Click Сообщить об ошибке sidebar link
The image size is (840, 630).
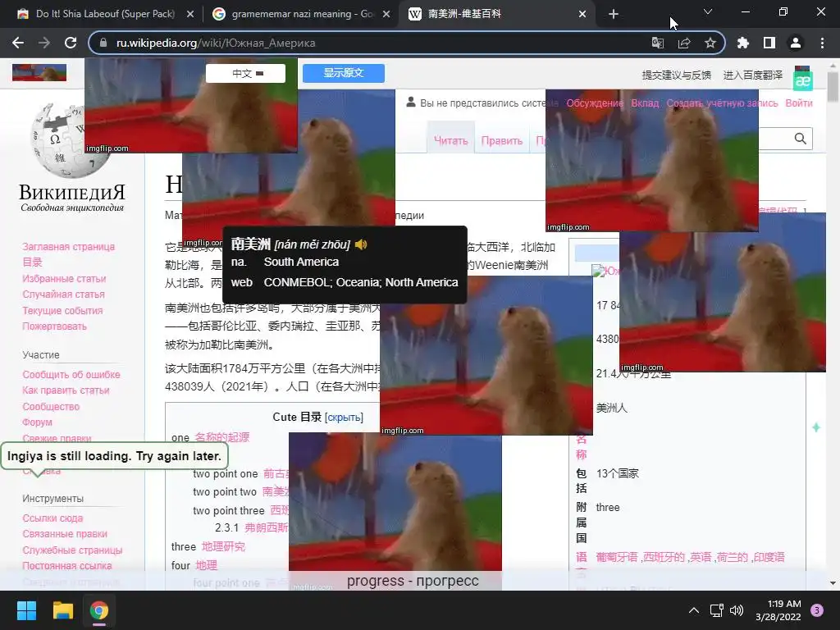coord(71,374)
